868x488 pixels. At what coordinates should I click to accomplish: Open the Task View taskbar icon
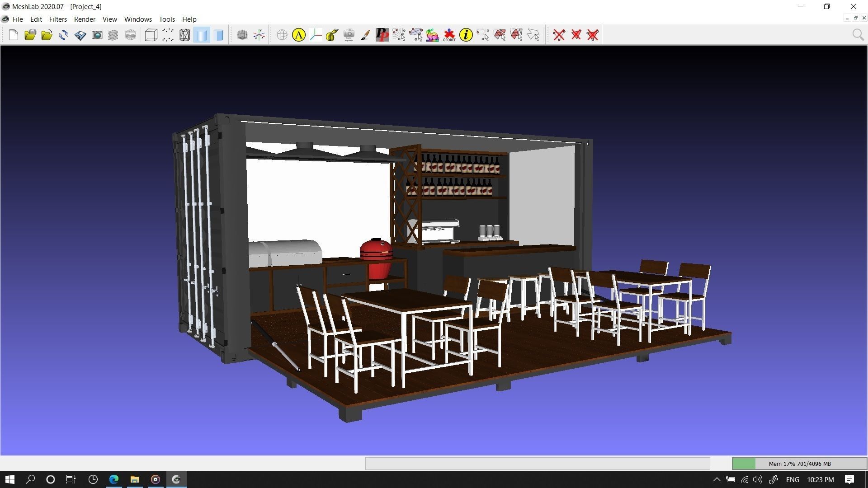(x=71, y=479)
